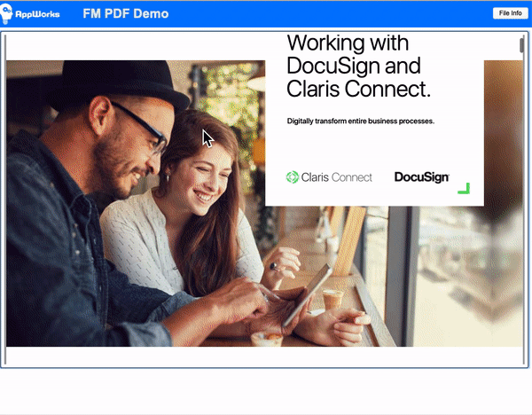Click the Claris Connect green circular logo

(x=292, y=177)
